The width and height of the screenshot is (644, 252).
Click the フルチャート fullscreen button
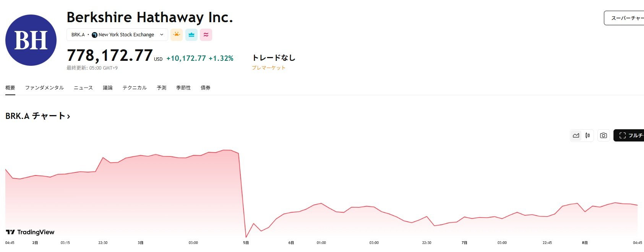630,135
